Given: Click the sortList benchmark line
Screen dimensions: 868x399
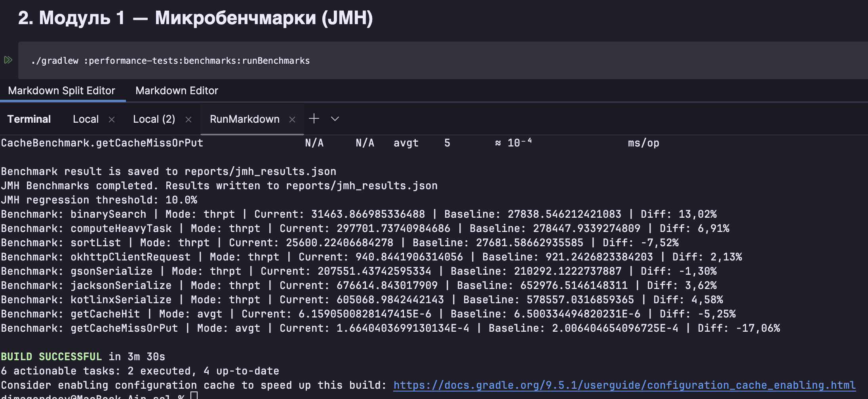Looking at the screenshot, I should (340, 243).
